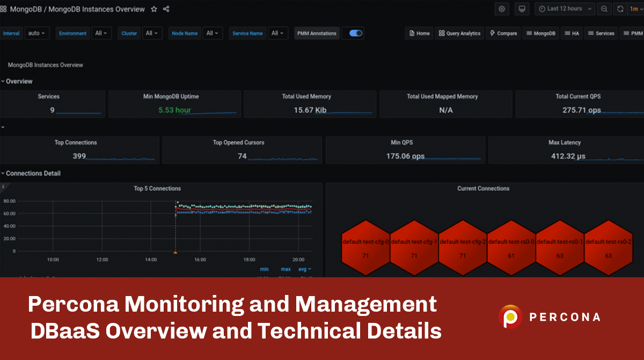The width and height of the screenshot is (644, 360).
Task: Open the Node Name All dropdown
Action: click(213, 33)
